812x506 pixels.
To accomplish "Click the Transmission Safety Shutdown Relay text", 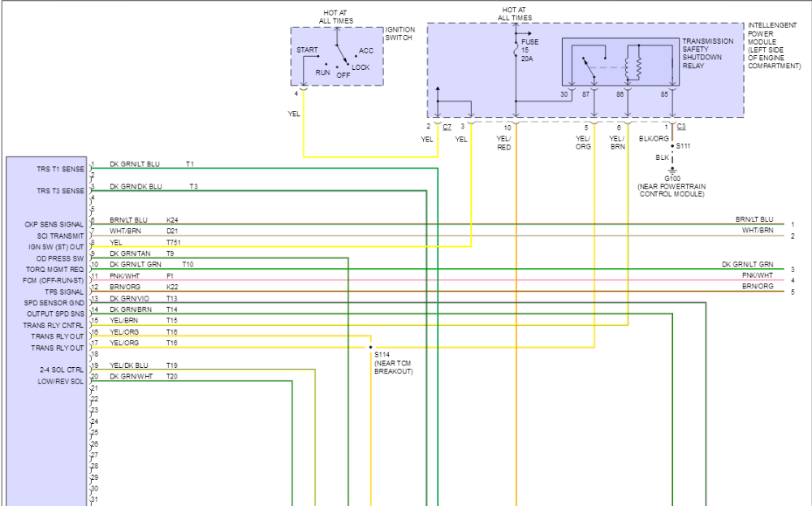I will click(x=708, y=54).
